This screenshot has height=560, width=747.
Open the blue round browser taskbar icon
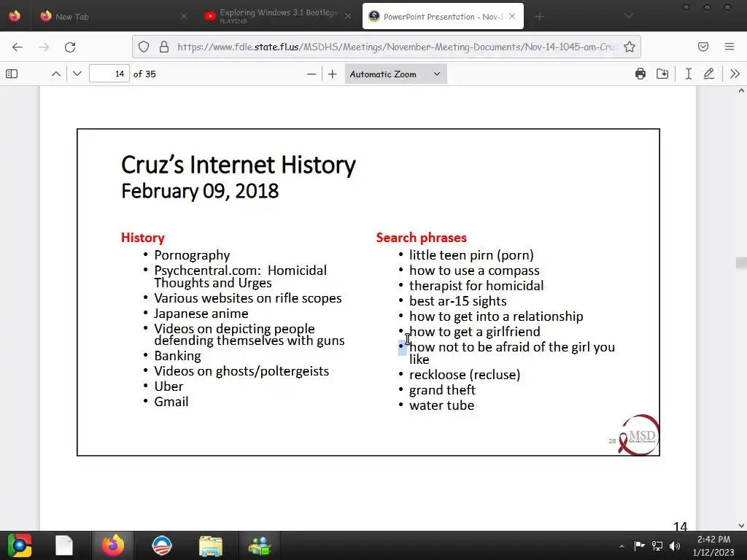tap(162, 545)
